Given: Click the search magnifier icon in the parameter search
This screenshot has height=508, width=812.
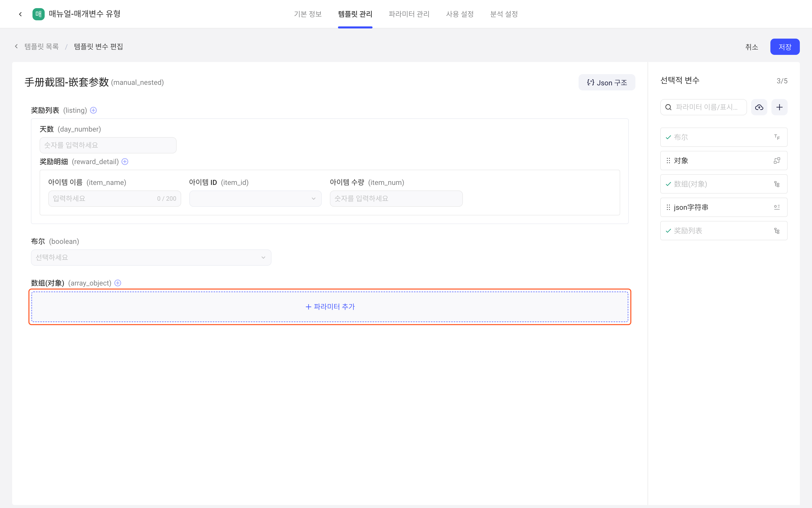Looking at the screenshot, I should [668, 107].
